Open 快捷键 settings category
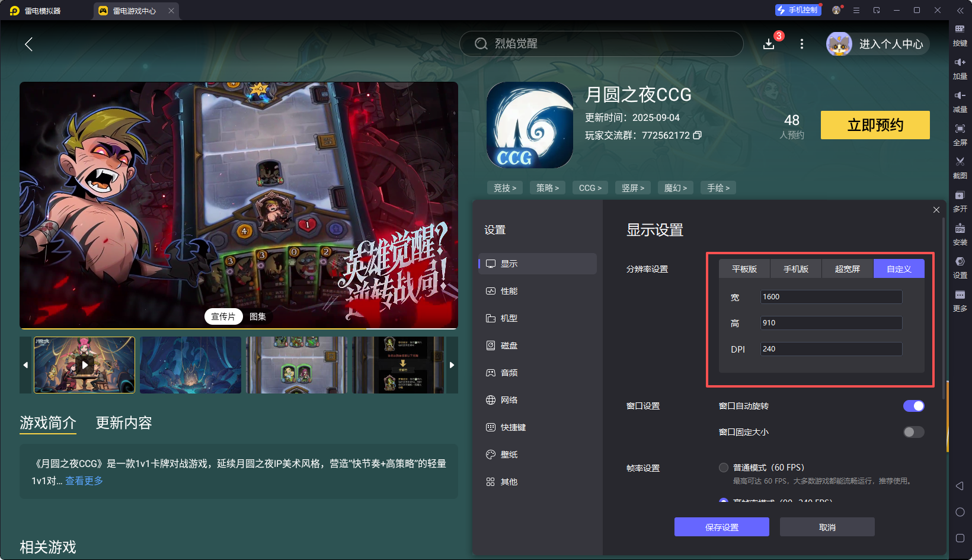 (538, 427)
